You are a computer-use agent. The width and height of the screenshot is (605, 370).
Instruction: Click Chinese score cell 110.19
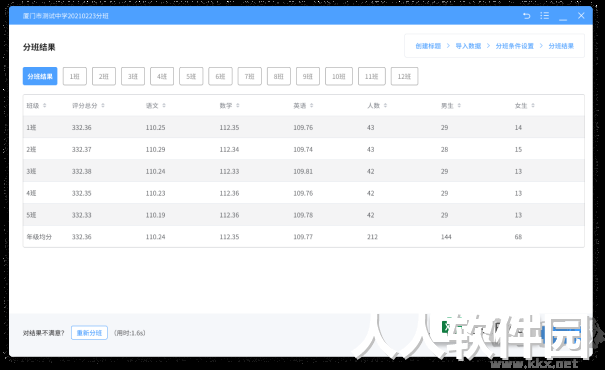(x=155, y=215)
